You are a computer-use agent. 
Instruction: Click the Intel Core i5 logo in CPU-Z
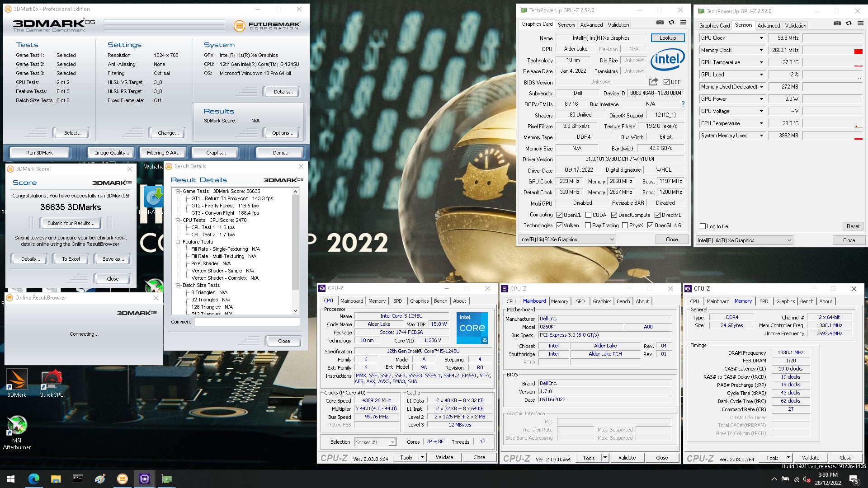pyautogui.click(x=472, y=328)
